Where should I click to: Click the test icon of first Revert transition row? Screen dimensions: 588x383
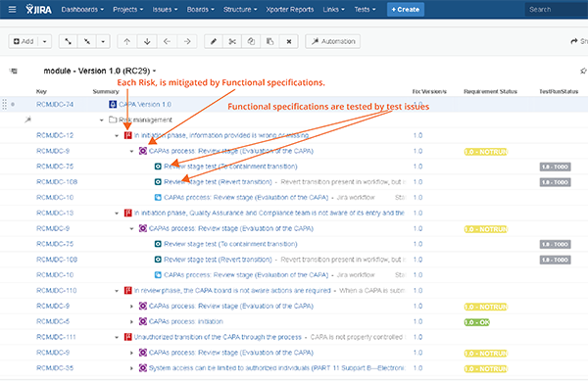click(158, 182)
